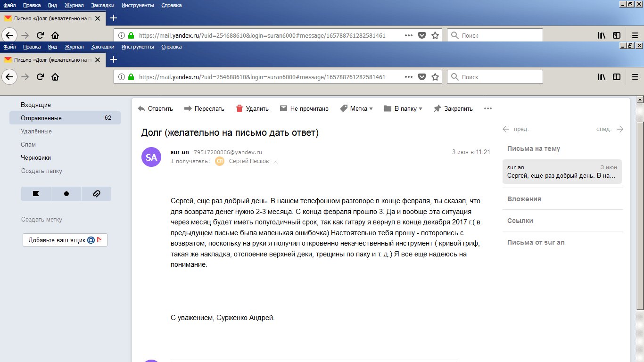Open the Отправленные folder
Image resolution: width=644 pixels, height=362 pixels.
(x=65, y=118)
